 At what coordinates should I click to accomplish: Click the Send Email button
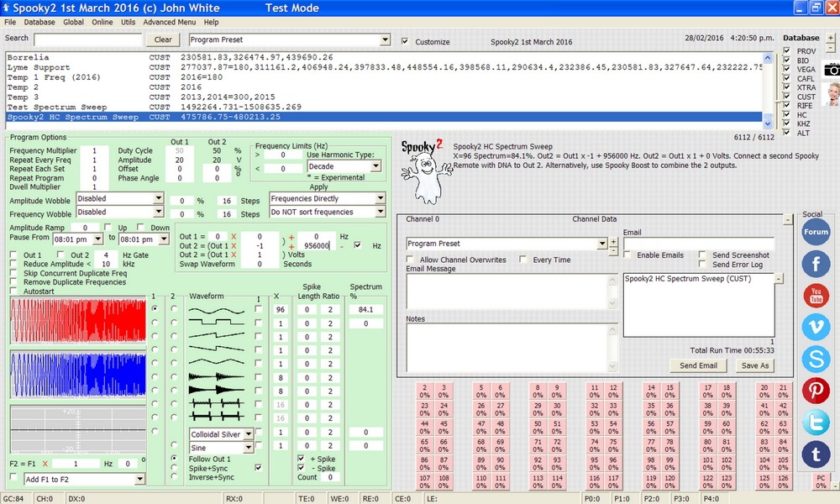[x=699, y=365]
